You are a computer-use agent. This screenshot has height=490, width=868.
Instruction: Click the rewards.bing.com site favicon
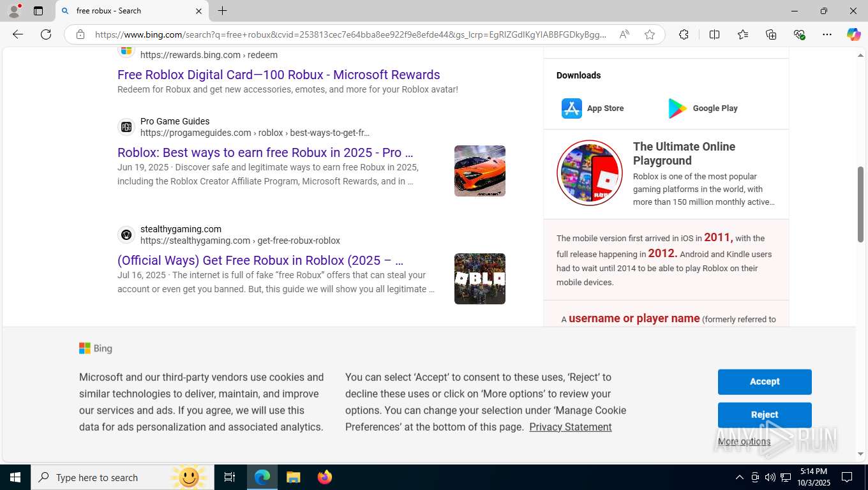click(126, 51)
